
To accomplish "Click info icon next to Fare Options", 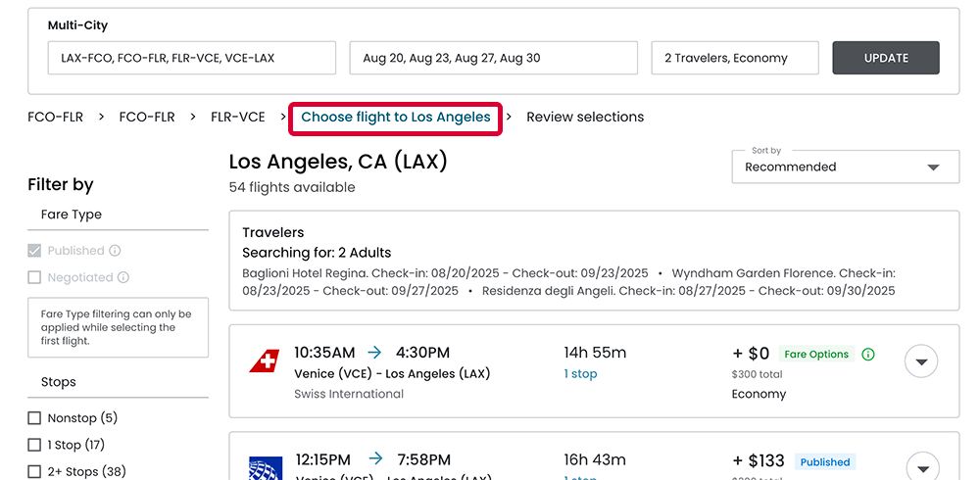I will click(868, 355).
